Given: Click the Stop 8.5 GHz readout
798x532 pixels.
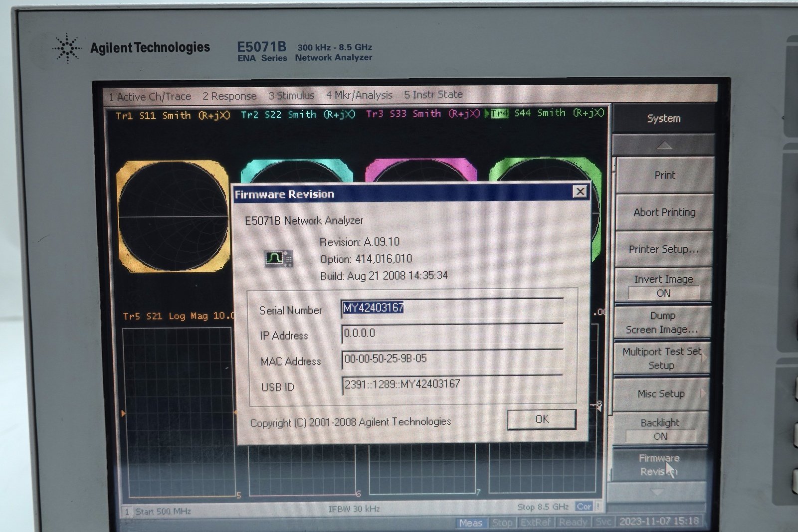Looking at the screenshot, I should (543, 507).
